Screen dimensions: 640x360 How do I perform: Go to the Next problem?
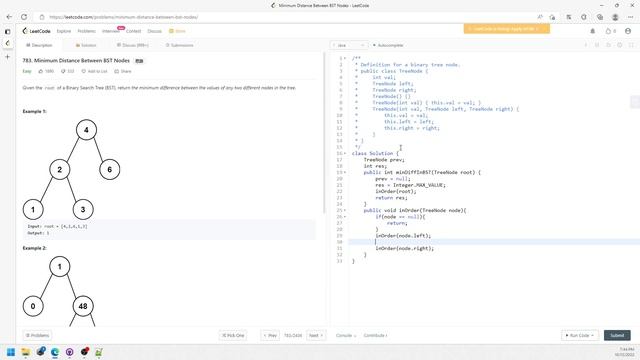click(316, 336)
